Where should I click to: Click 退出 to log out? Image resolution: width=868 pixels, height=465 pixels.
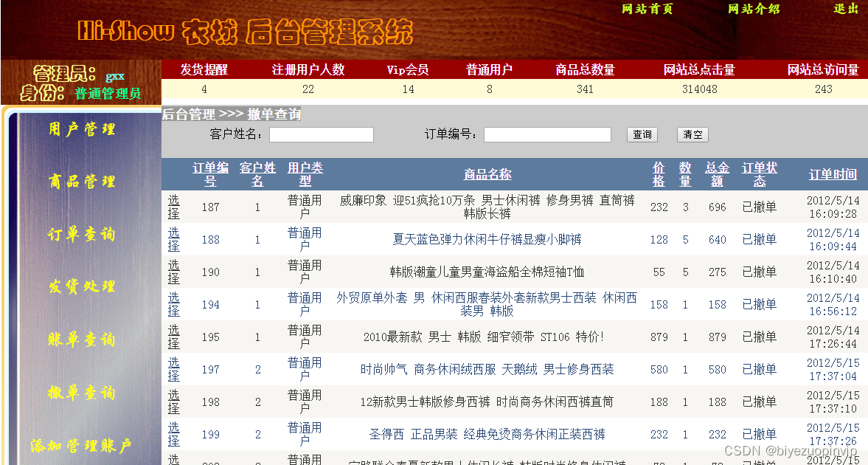[x=846, y=9]
